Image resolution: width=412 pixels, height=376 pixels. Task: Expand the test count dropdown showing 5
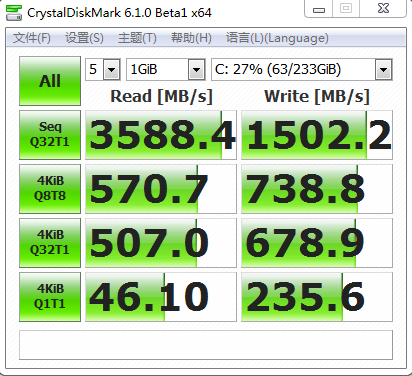click(111, 70)
